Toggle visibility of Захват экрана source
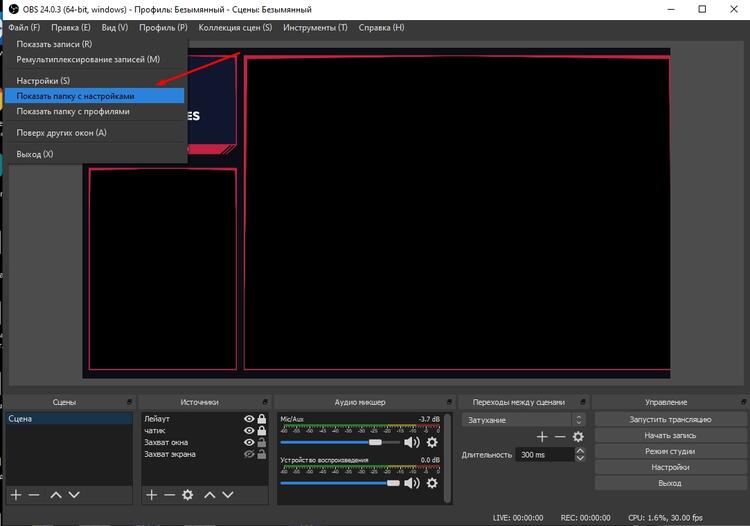Screen dimensions: 750x526 tap(249, 454)
